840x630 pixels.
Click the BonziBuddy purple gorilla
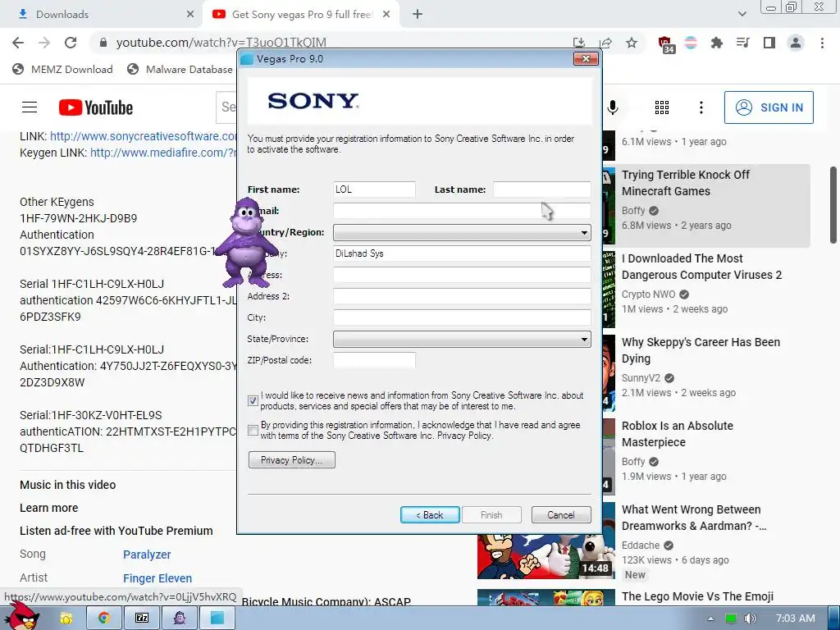pos(246,242)
